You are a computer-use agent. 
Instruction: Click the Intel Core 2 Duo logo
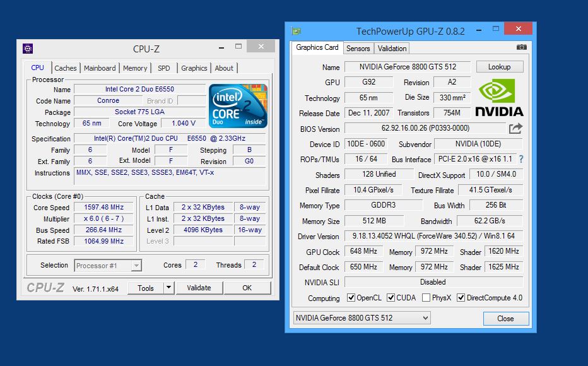pos(238,105)
